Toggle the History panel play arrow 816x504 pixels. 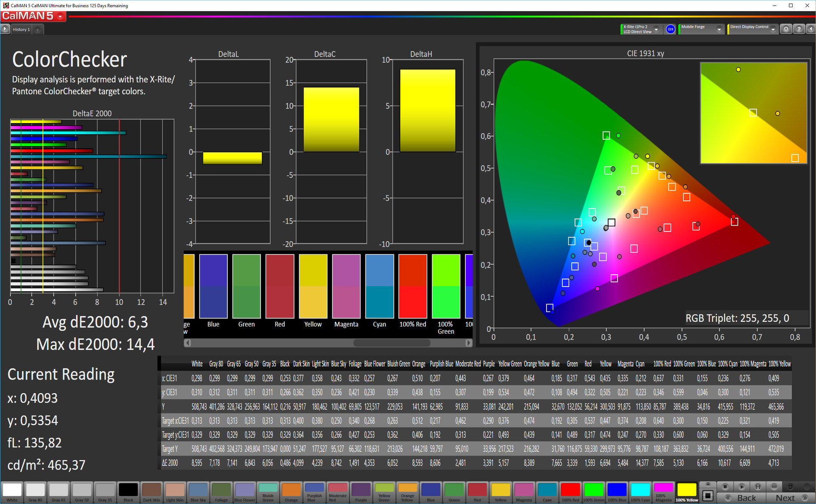[5, 29]
